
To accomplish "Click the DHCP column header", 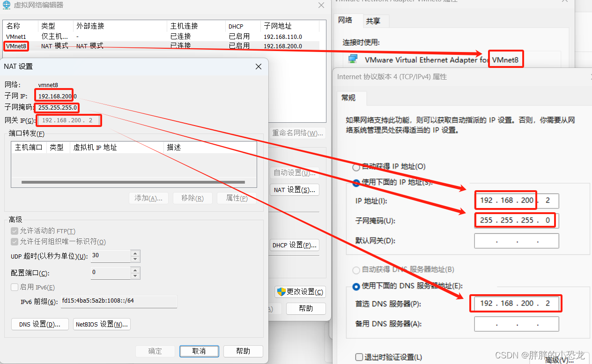I will (x=243, y=26).
